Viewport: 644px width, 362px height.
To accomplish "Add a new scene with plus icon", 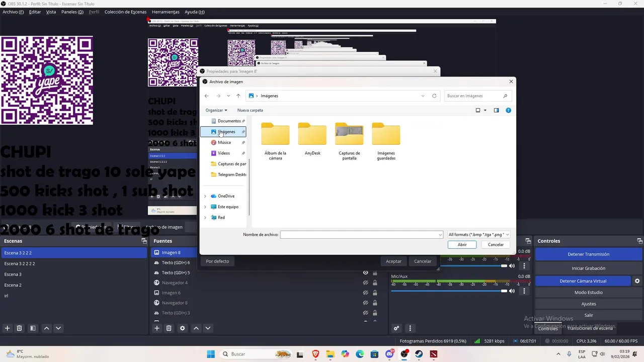I will (x=7, y=328).
